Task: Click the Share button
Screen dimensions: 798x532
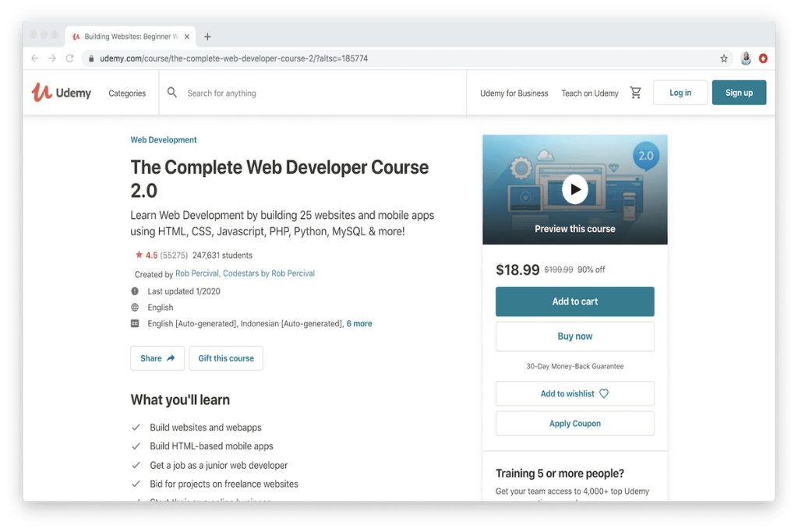Action: click(157, 358)
